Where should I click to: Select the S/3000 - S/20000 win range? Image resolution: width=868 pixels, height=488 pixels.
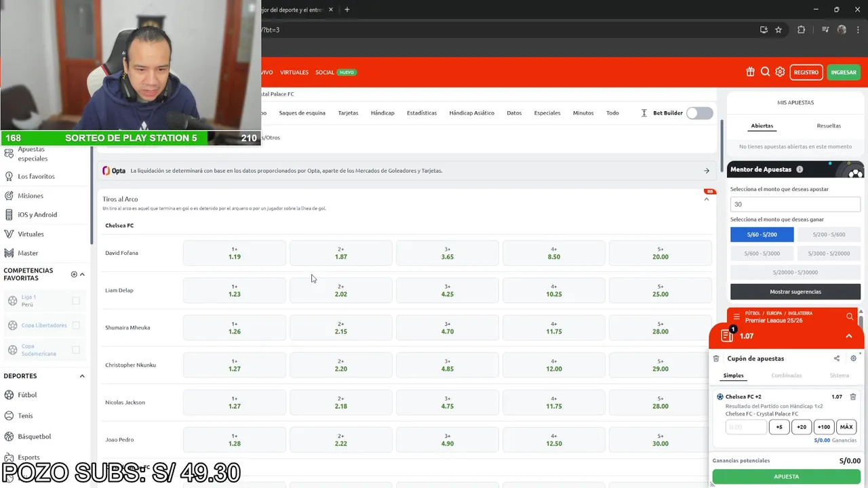pyautogui.click(x=829, y=253)
